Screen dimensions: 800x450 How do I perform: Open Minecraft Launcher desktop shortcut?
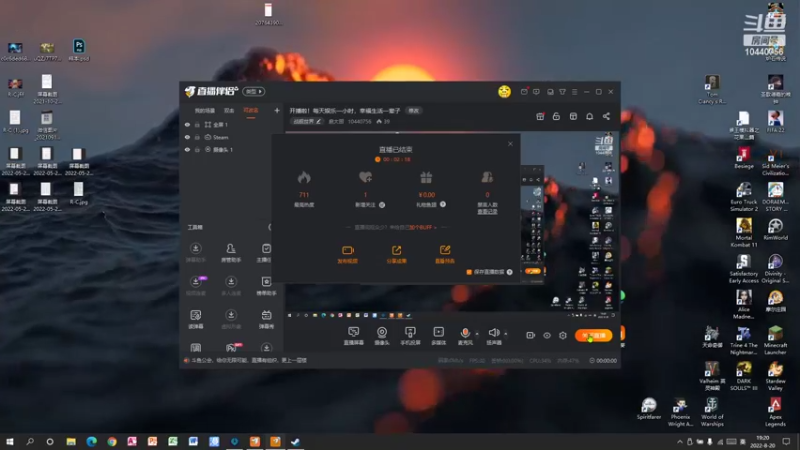[x=775, y=341]
